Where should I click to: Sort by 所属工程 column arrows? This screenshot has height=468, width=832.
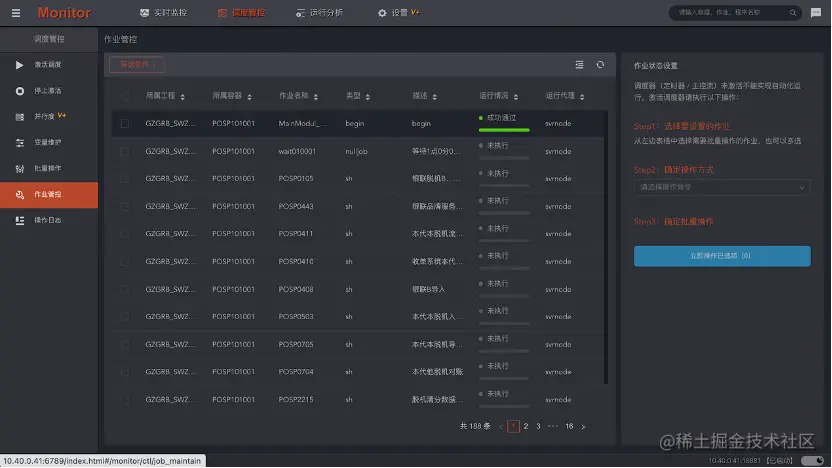[183, 97]
